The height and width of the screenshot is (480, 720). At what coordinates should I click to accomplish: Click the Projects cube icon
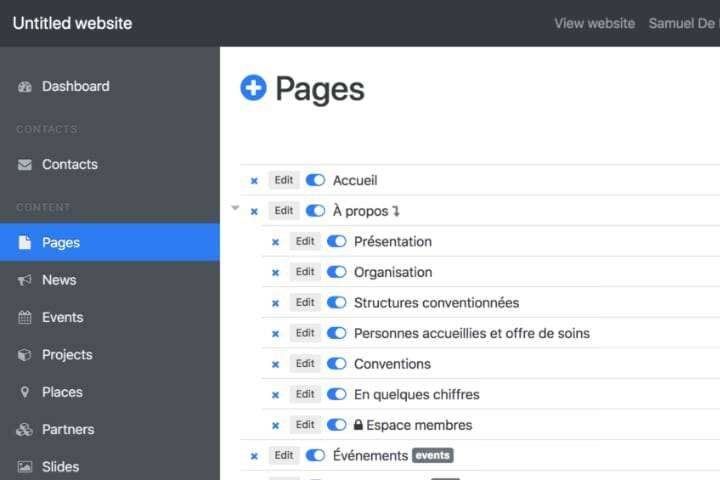[x=24, y=355]
